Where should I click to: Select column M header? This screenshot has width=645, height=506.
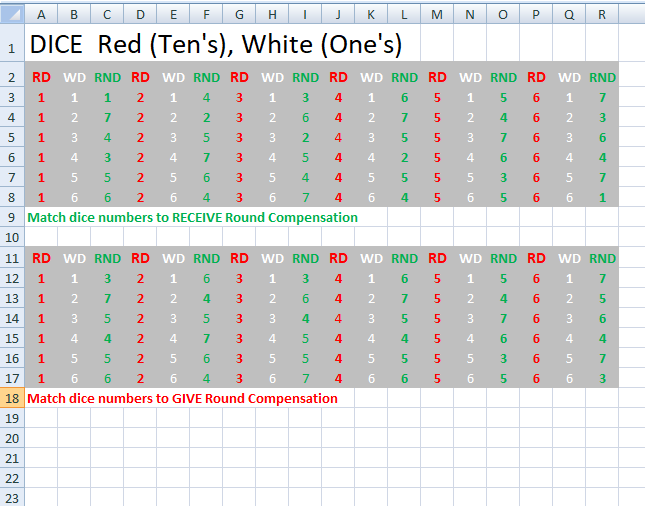437,15
